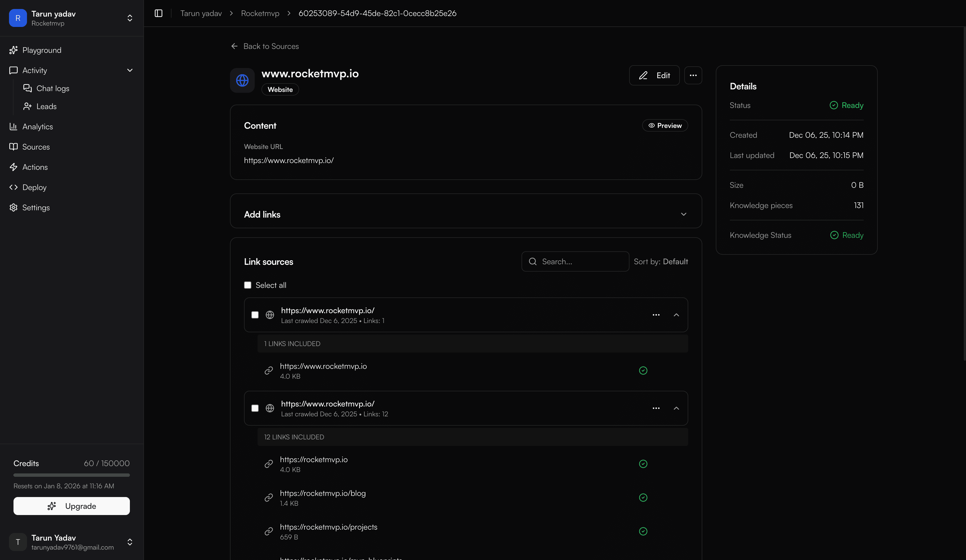This screenshot has height=560, width=966.
Task: Open the three-dot menu beside Edit
Action: click(693, 75)
